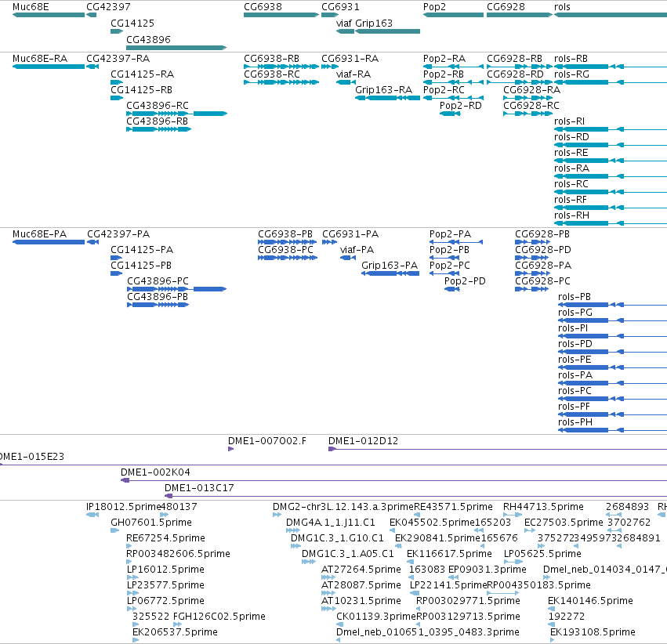Image resolution: width=667 pixels, height=644 pixels.
Task: Select transcript Pop2-RB label
Action: coord(444,74)
